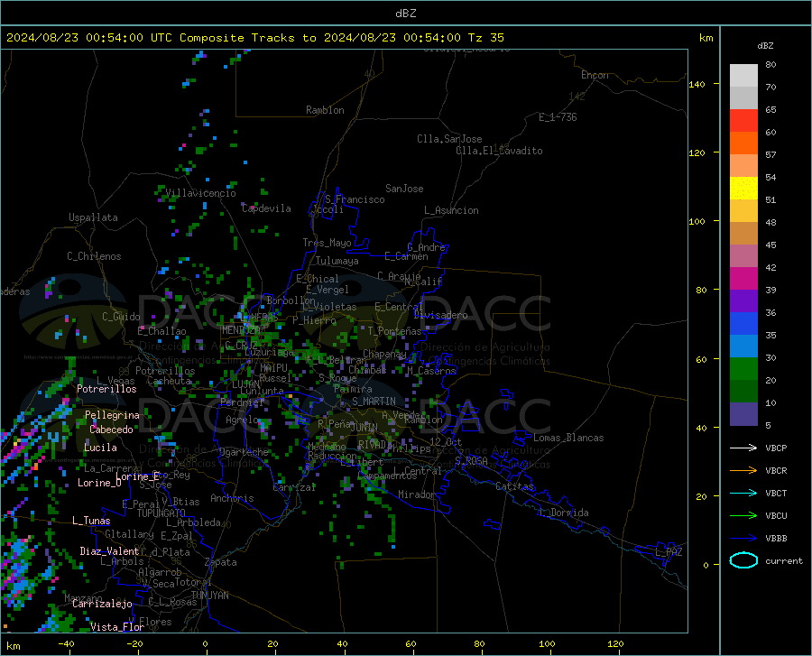Select the purple 36 dBZ color swatch
This screenshot has width=812, height=656.
click(x=743, y=301)
